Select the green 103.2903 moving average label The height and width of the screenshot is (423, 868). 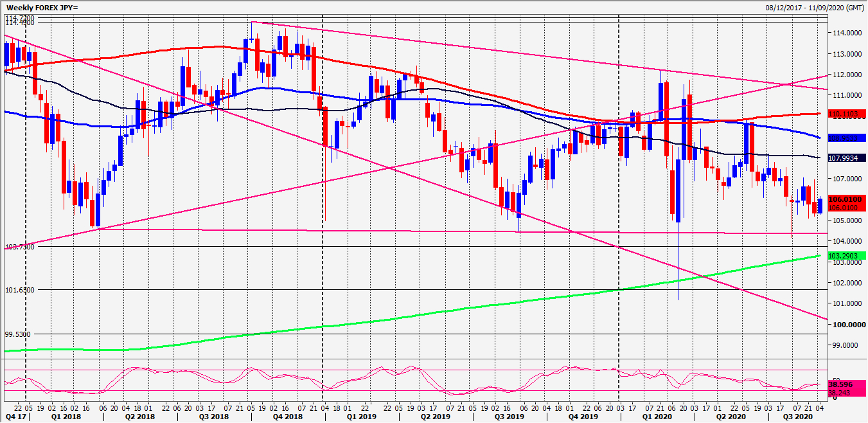click(847, 256)
